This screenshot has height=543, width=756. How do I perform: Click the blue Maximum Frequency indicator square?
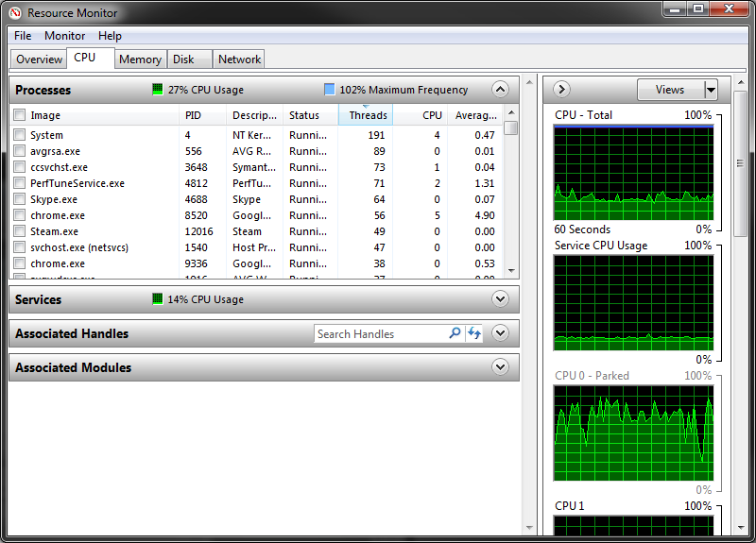pos(329,90)
